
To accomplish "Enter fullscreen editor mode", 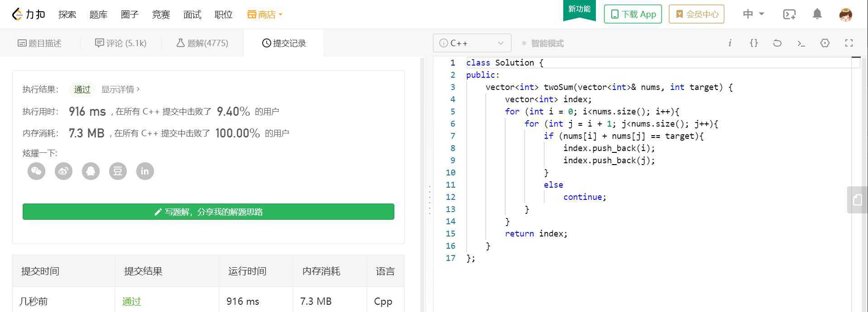I will pyautogui.click(x=849, y=43).
